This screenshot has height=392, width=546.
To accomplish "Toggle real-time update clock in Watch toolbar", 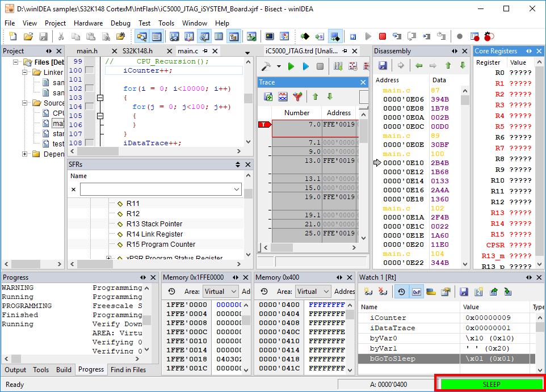I will coord(401,292).
